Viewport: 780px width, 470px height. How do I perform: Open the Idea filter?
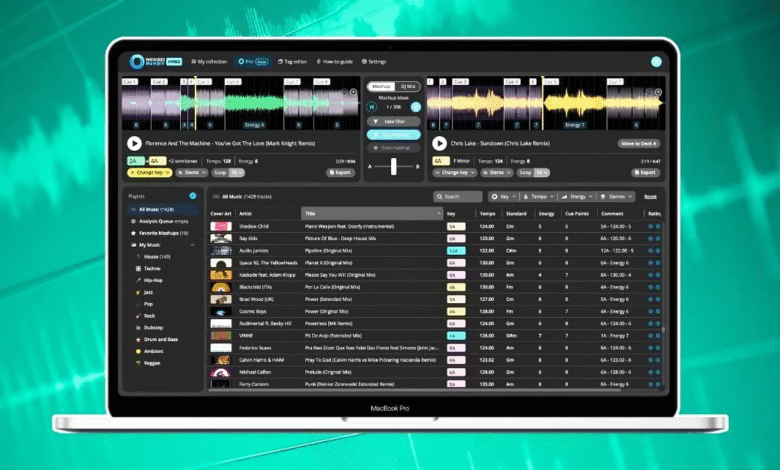click(393, 121)
